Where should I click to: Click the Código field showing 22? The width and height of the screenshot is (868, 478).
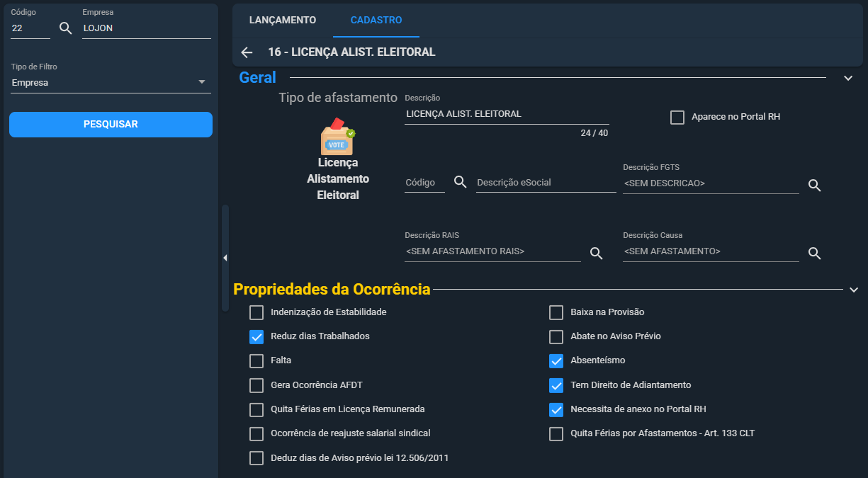[30, 29]
